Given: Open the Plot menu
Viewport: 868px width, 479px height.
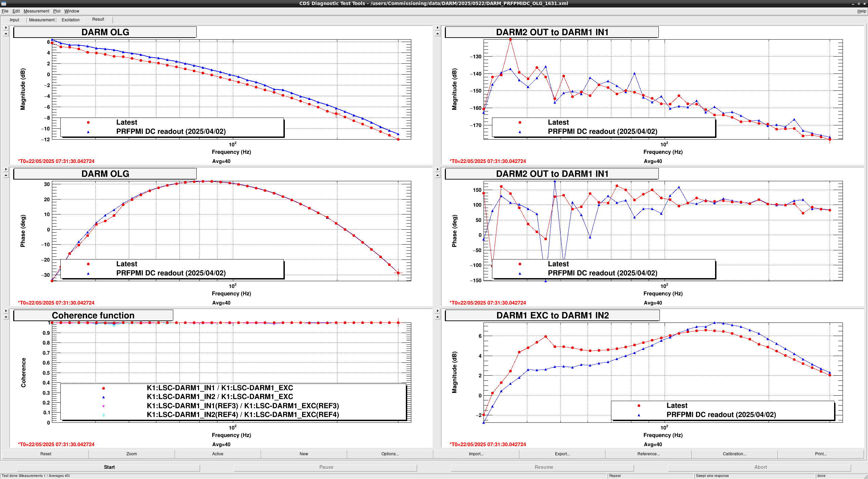Looking at the screenshot, I should point(57,11).
